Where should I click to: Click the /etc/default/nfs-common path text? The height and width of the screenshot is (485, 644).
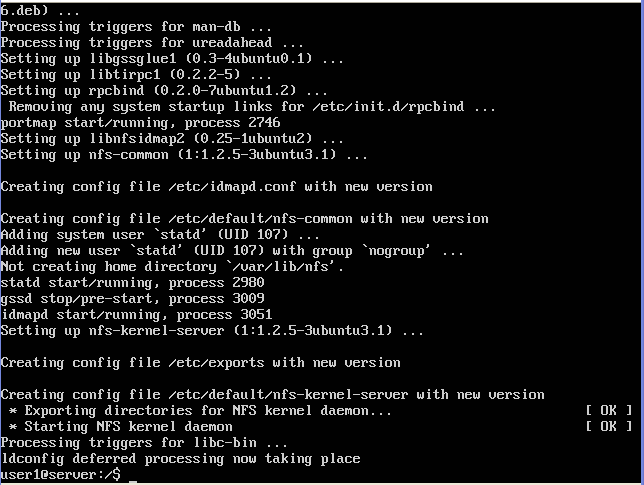pyautogui.click(x=260, y=218)
